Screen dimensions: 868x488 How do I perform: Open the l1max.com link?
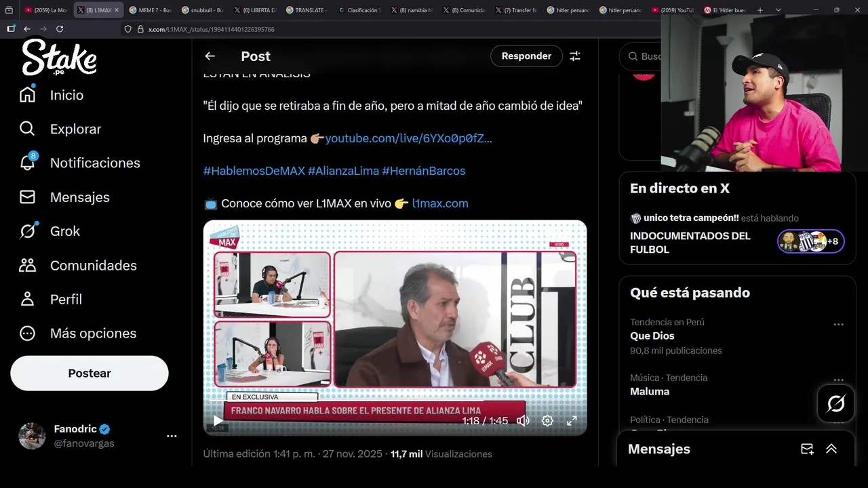440,203
